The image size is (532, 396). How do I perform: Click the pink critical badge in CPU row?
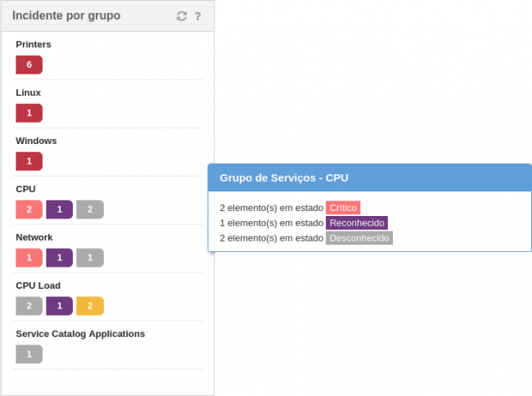click(x=29, y=209)
